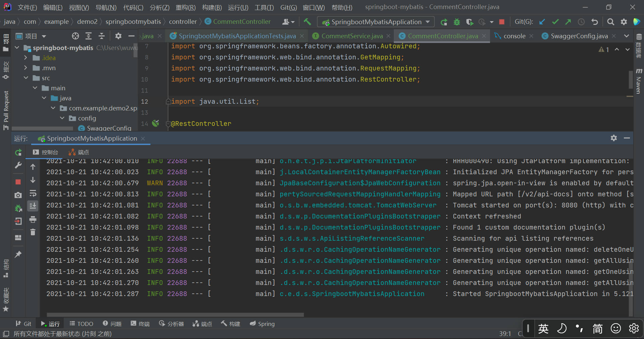Toggle scroll to end in console

33,206
